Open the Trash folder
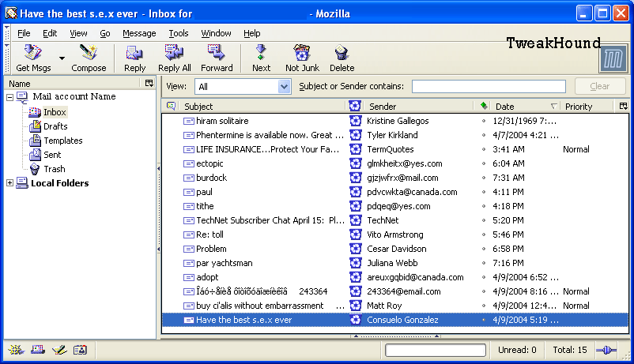This screenshot has height=364, width=634. point(55,169)
